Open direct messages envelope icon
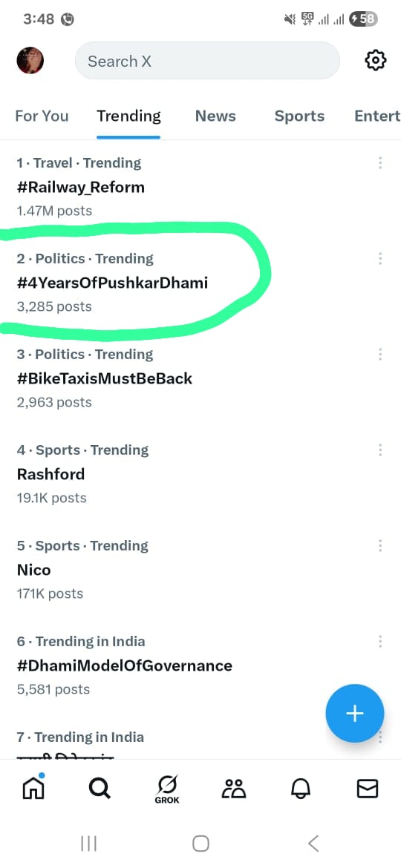Viewport: 401px width, 868px height. 368,789
